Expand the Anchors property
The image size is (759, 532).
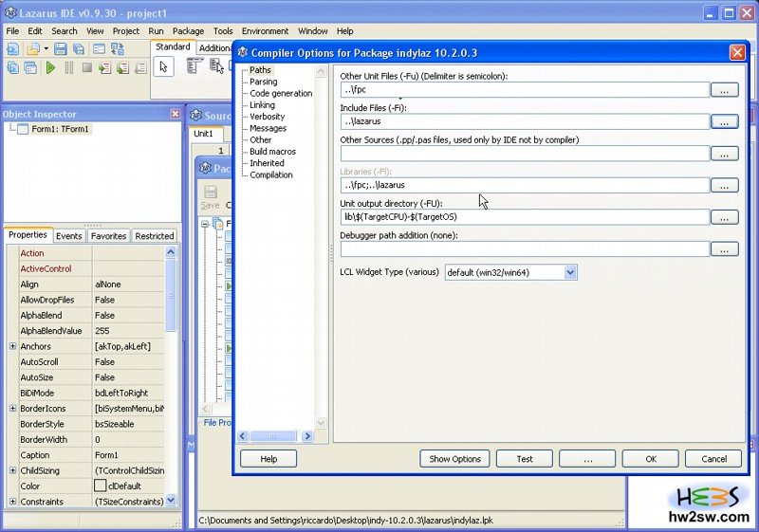pyautogui.click(x=12, y=346)
